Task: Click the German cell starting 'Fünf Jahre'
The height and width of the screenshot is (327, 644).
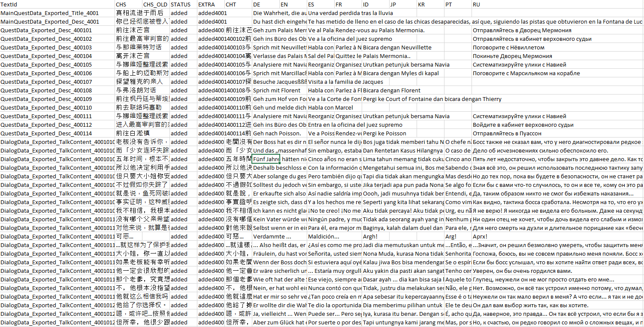Action: point(266,159)
